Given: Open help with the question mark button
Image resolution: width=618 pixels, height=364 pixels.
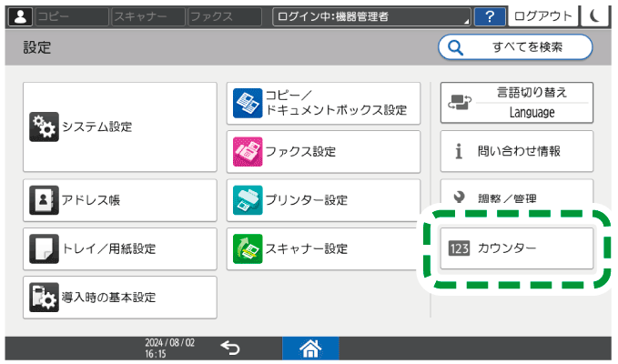Looking at the screenshot, I should click(x=490, y=16).
